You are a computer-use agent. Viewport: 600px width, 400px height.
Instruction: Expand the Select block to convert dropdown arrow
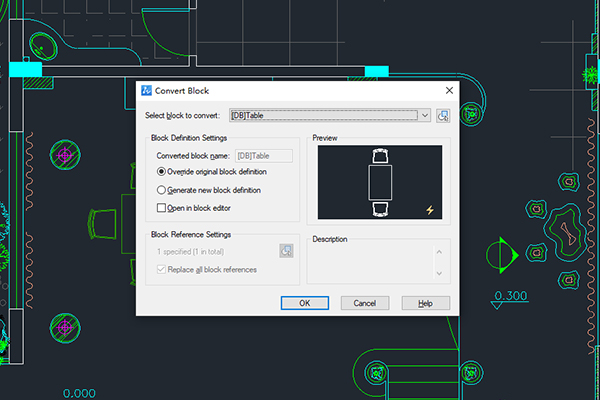click(x=425, y=116)
